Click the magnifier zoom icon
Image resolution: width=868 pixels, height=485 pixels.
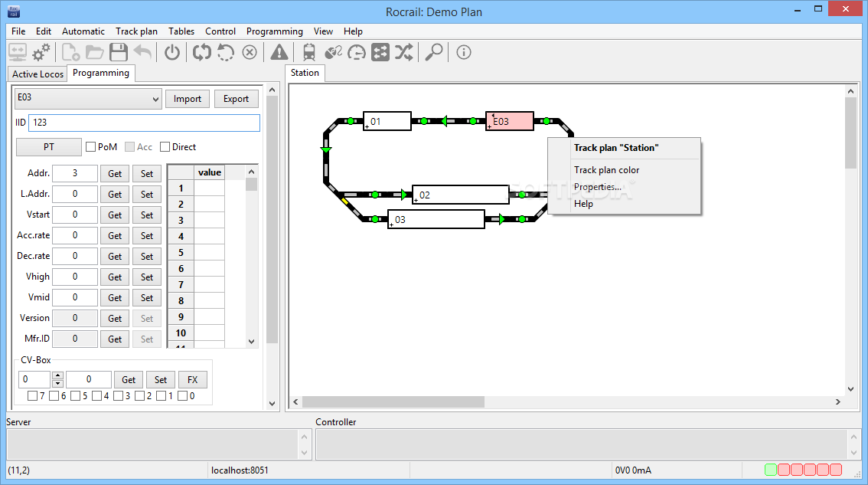(x=433, y=53)
